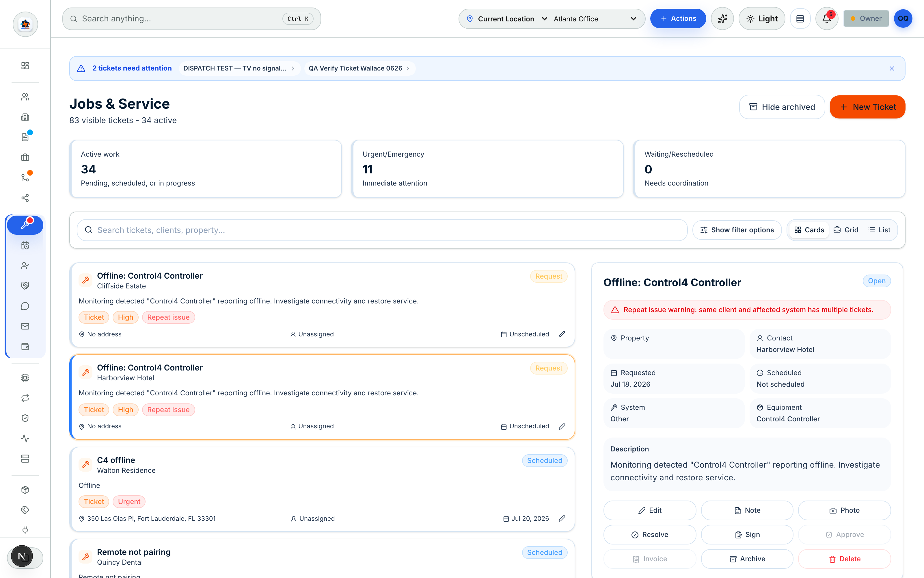Focus the Search anything field
This screenshot has width=924, height=578.
[x=192, y=19]
